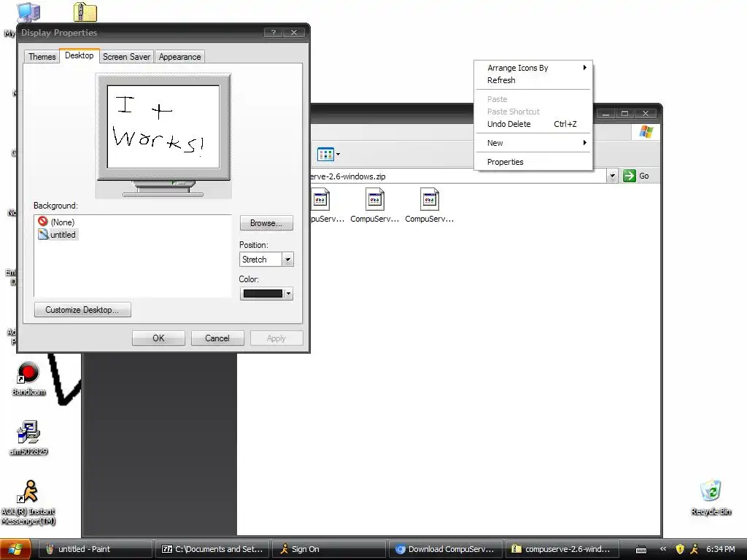Click the zip folder icon on desktop
Viewport: 747px width, 560px height.
[x=85, y=12]
